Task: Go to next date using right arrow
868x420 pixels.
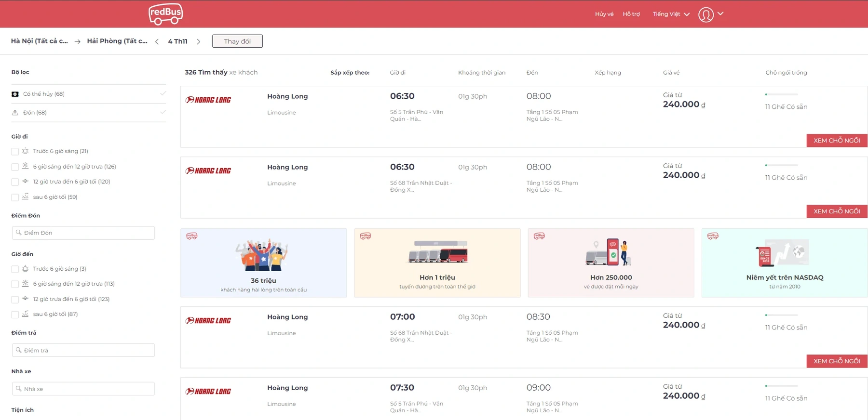Action: click(198, 42)
